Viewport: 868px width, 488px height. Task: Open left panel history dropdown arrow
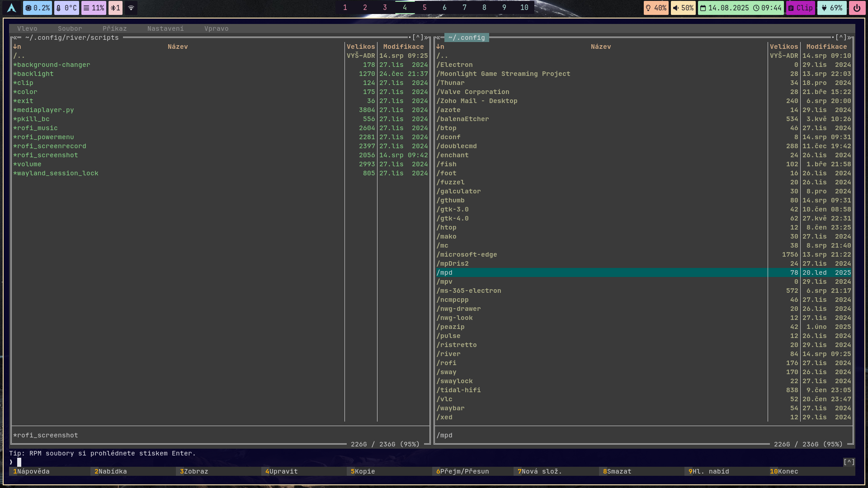(x=418, y=38)
